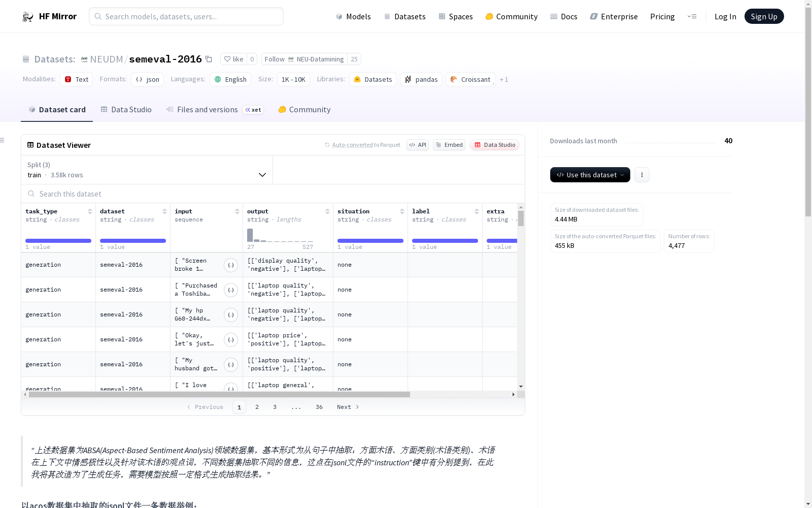Open Docs in top navigation
The height and width of the screenshot is (508, 812).
[564, 16]
